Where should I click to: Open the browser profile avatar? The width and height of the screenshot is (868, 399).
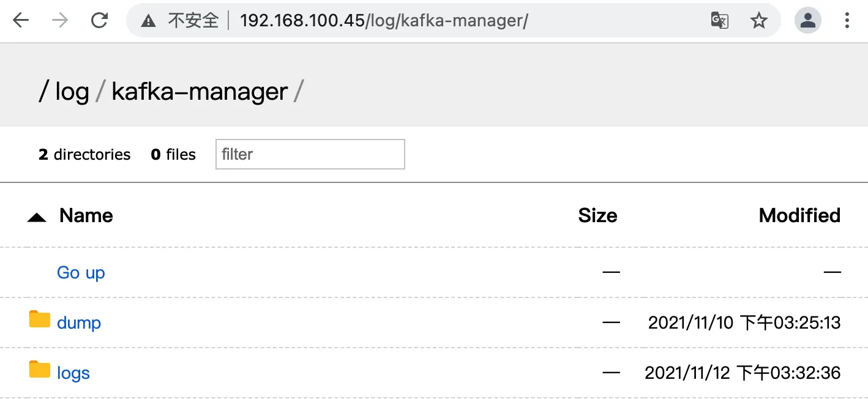pos(808,20)
